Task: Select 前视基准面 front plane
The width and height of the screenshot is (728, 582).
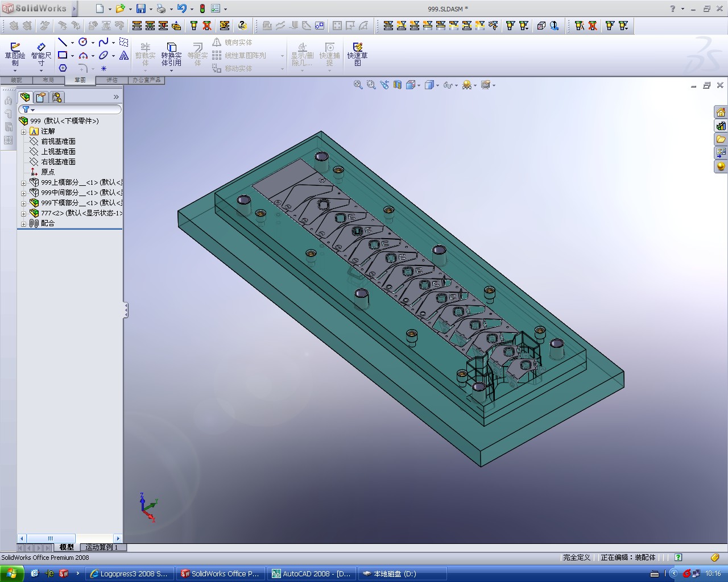Action: click(x=58, y=142)
